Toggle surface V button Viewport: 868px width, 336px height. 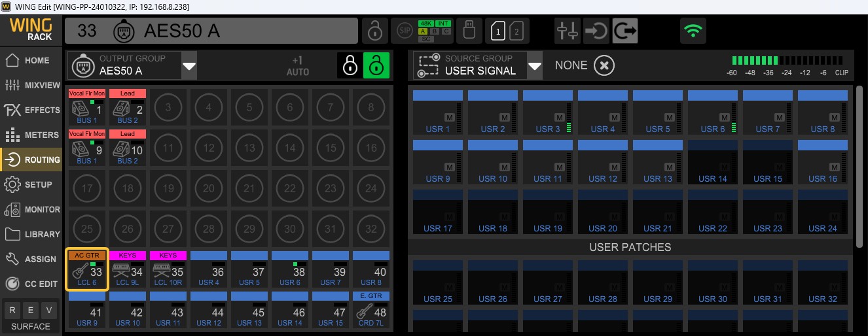pyautogui.click(x=50, y=310)
